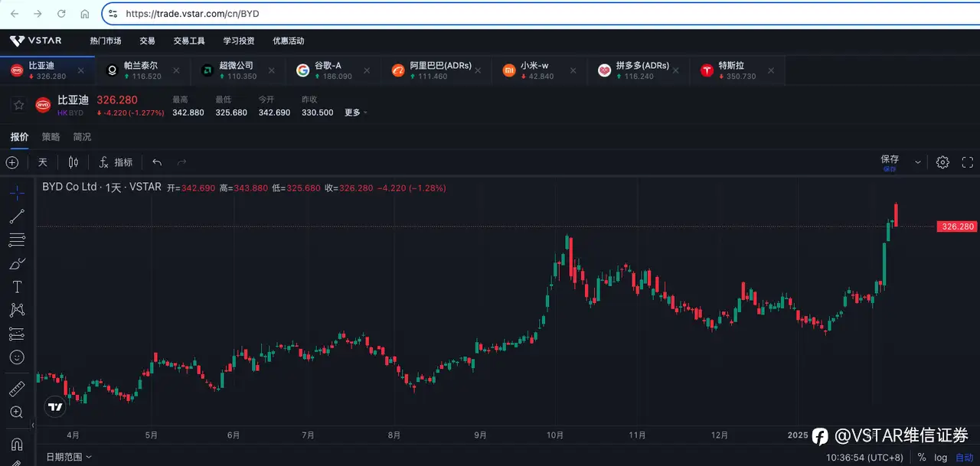
Task: Close the 特斯拉 tab
Action: [x=771, y=70]
